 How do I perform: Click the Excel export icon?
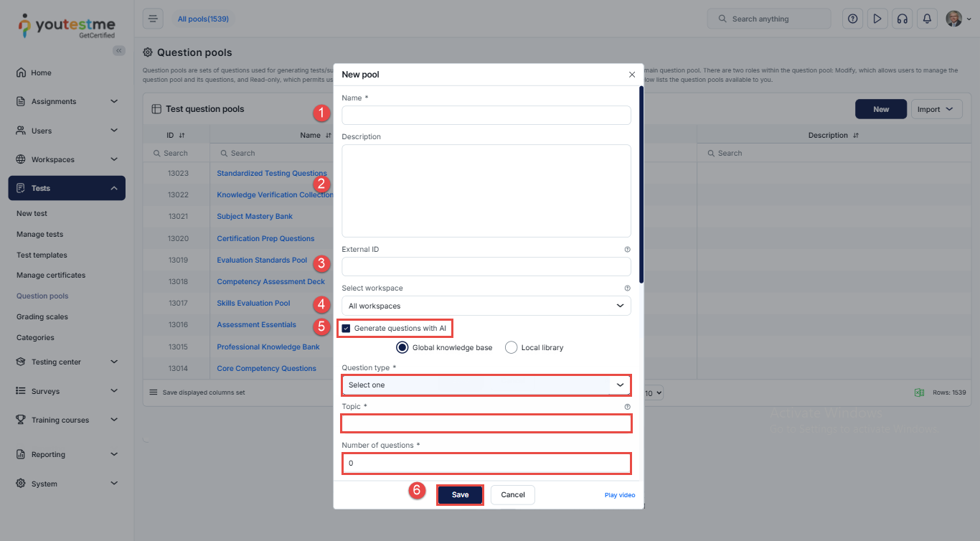[918, 392]
